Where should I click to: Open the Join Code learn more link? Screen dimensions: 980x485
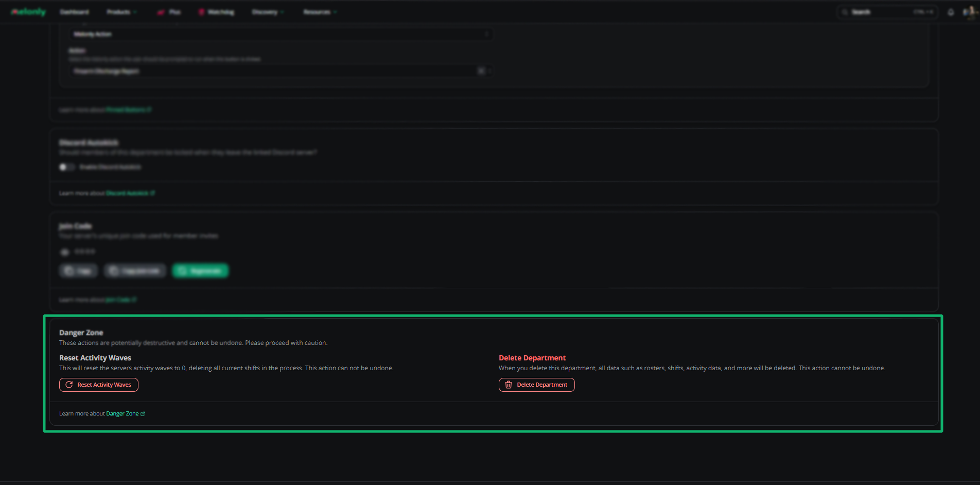point(121,300)
